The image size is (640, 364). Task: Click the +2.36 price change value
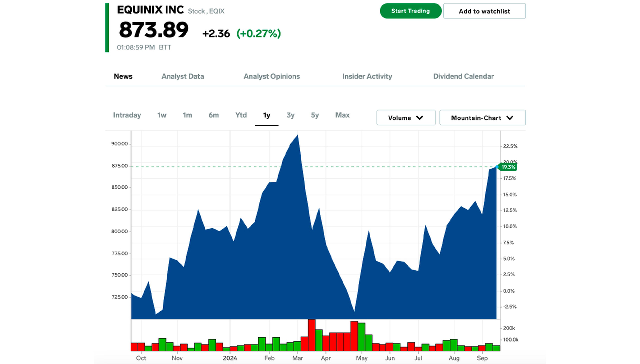[216, 34]
